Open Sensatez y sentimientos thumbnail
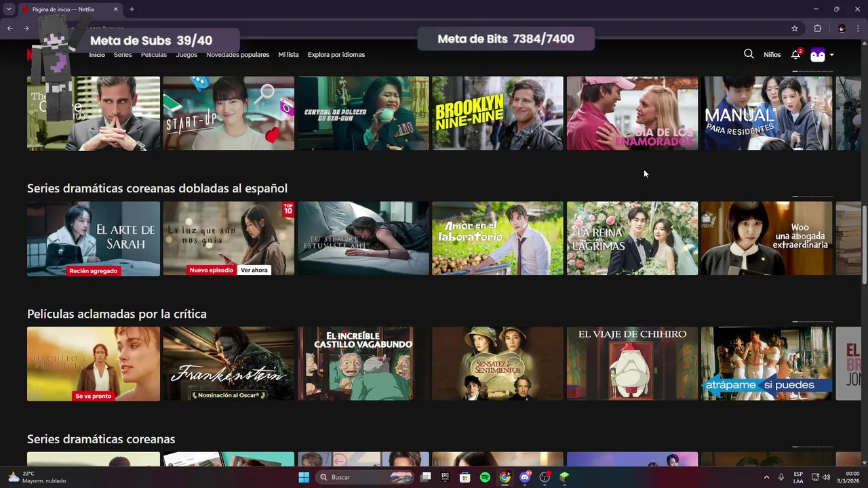 coord(498,364)
